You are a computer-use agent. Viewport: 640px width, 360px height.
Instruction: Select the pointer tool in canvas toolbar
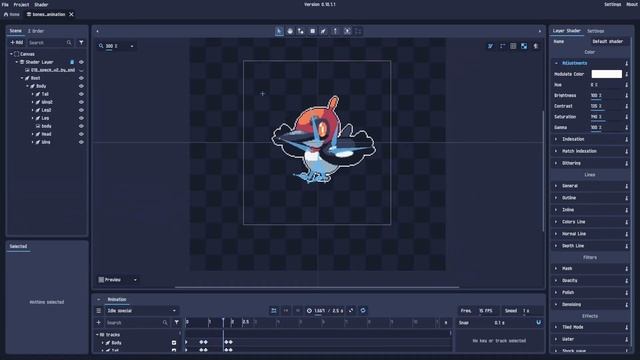point(279,31)
